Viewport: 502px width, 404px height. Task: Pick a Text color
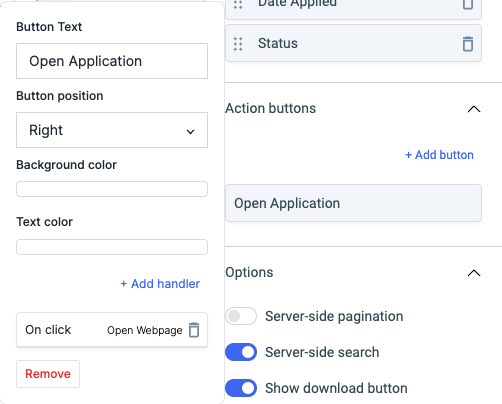pos(112,247)
